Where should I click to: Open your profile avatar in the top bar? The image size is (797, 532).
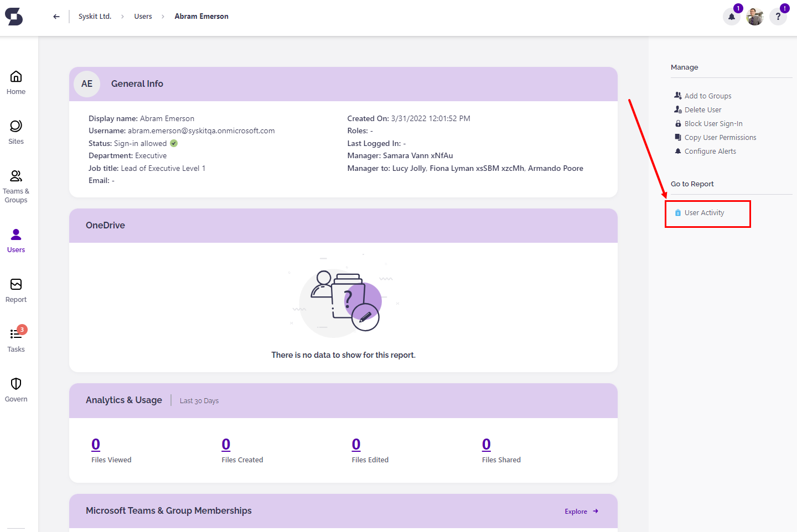(754, 16)
